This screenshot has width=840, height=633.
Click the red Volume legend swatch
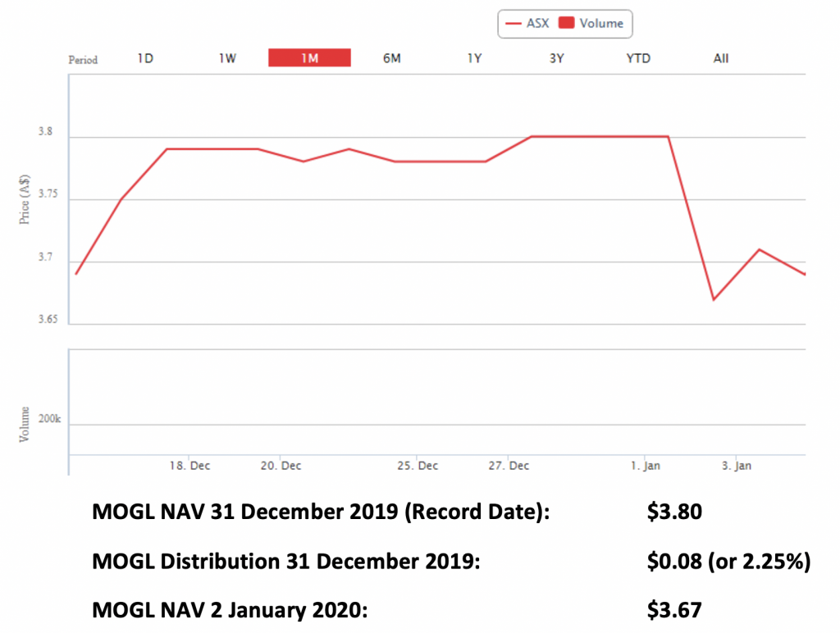(x=567, y=22)
